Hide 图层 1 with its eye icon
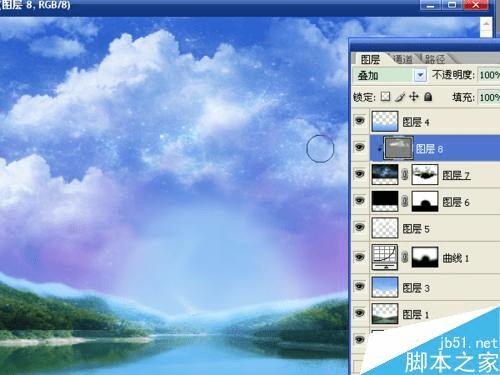The height and width of the screenshot is (375, 500). 360,313
